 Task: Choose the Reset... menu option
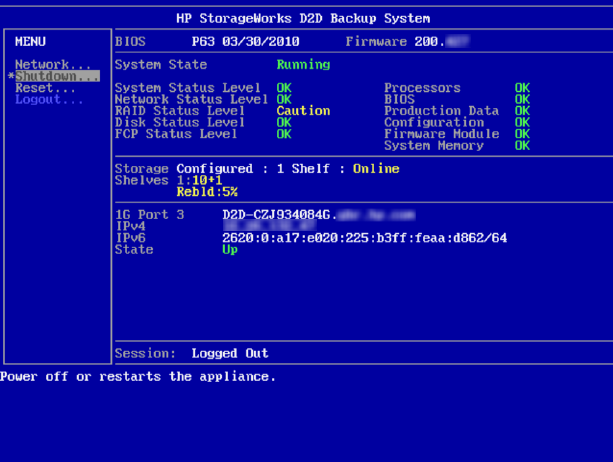[45, 88]
